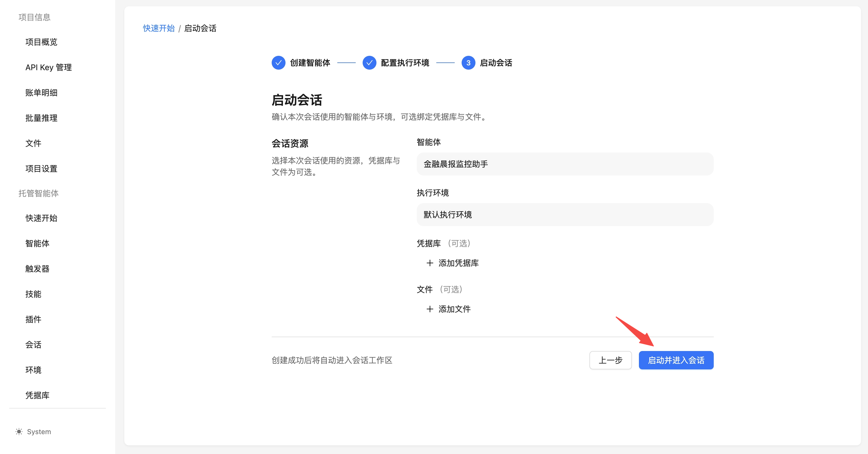The image size is (868, 454).
Task: Open 技能 in the sidebar
Action: pos(33,294)
